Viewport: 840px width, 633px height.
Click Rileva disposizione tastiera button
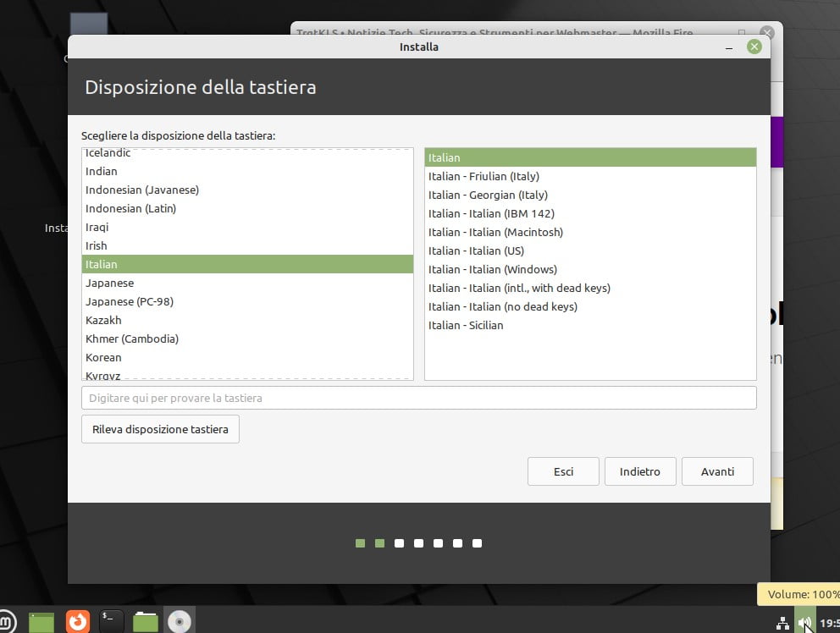pos(160,429)
